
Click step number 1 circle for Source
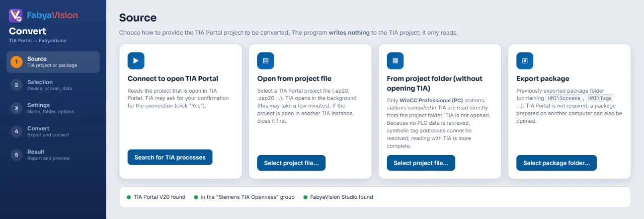[x=17, y=62]
